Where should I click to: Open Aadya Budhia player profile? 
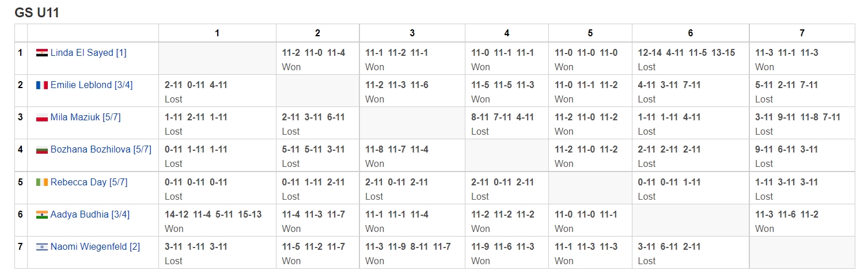[x=90, y=215]
